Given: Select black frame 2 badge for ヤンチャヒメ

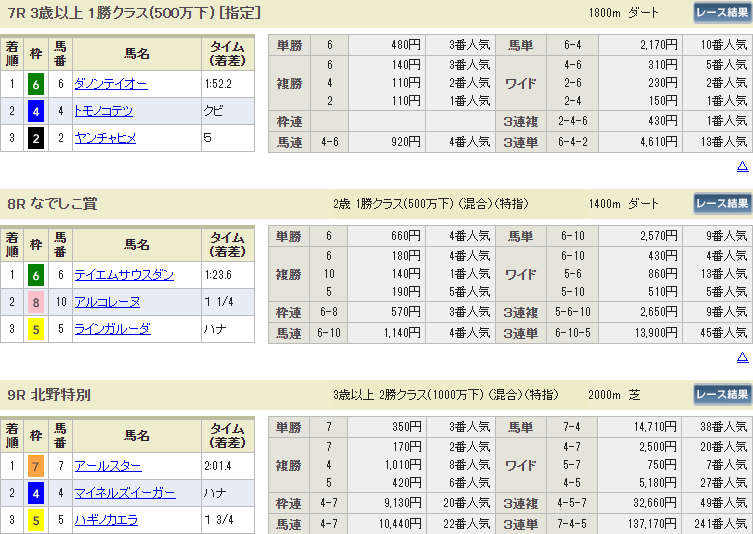Looking at the screenshot, I should 36,138.
